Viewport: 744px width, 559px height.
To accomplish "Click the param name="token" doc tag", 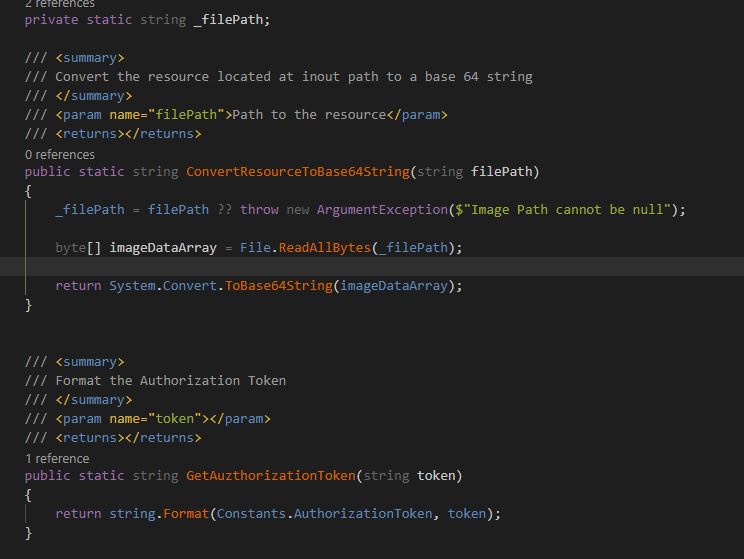I will pyautogui.click(x=163, y=419).
